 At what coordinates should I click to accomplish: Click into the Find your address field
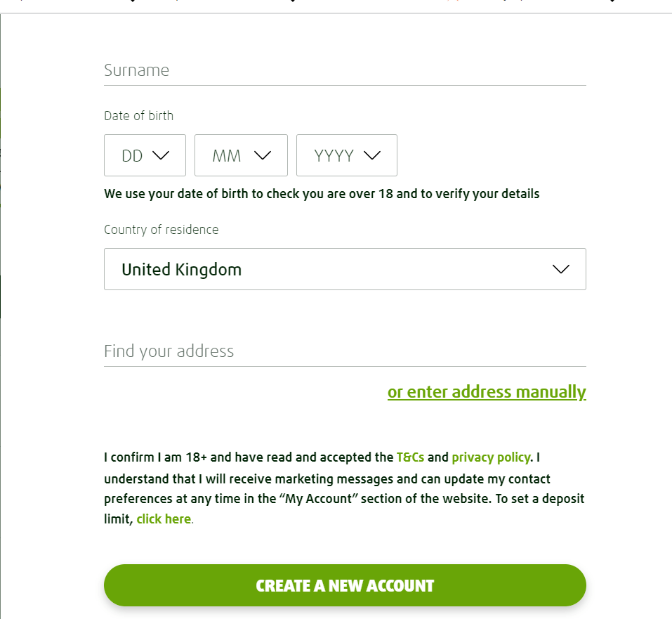tap(344, 351)
